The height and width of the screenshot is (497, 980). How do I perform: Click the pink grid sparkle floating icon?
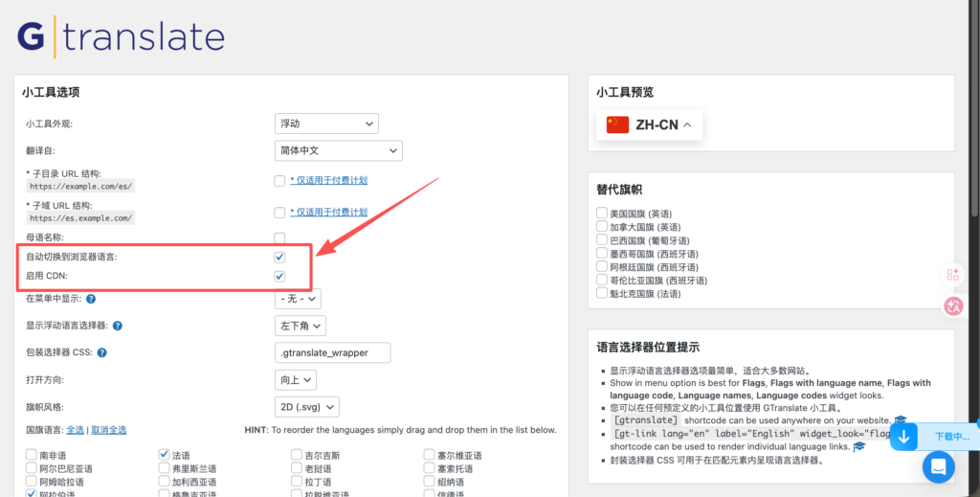[953, 275]
